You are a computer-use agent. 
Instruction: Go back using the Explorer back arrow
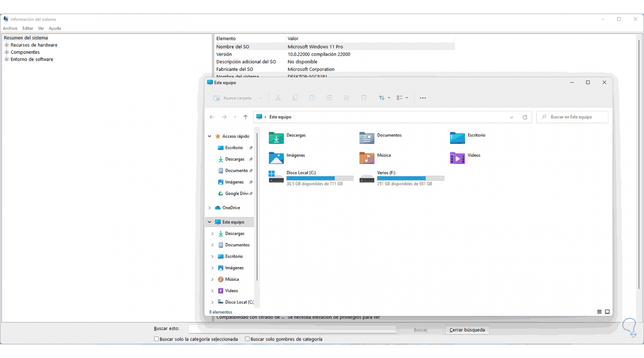click(x=212, y=117)
